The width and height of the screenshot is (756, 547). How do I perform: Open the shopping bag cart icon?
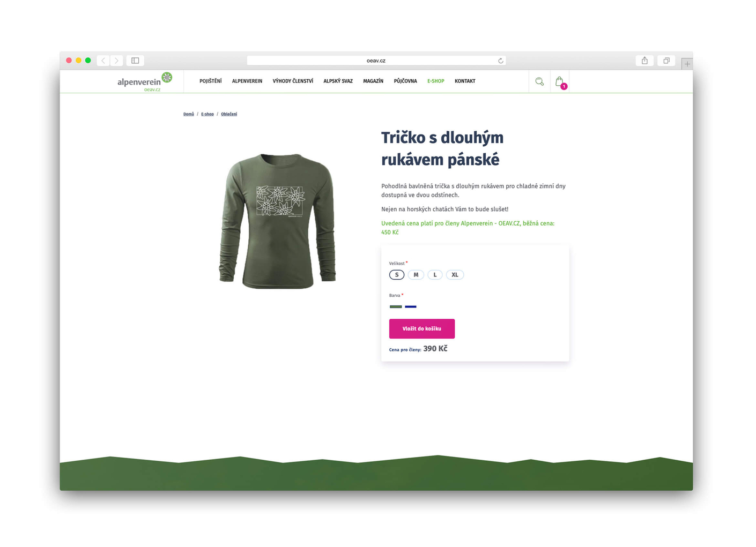(560, 82)
